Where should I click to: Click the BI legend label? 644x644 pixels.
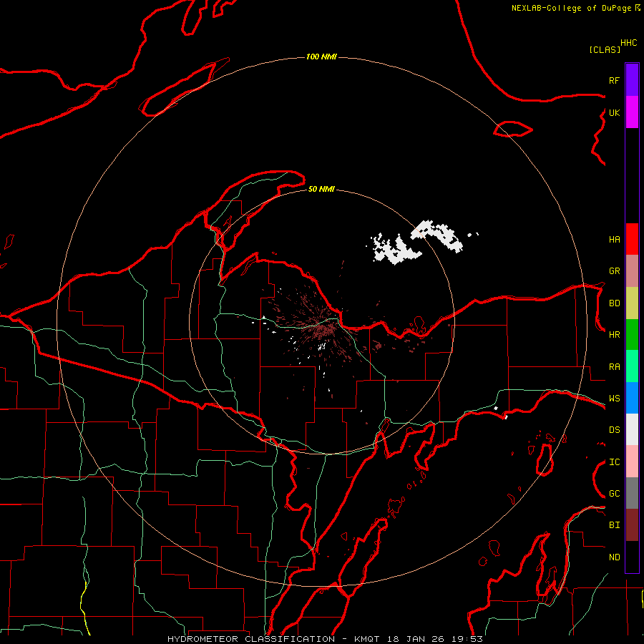614,525
